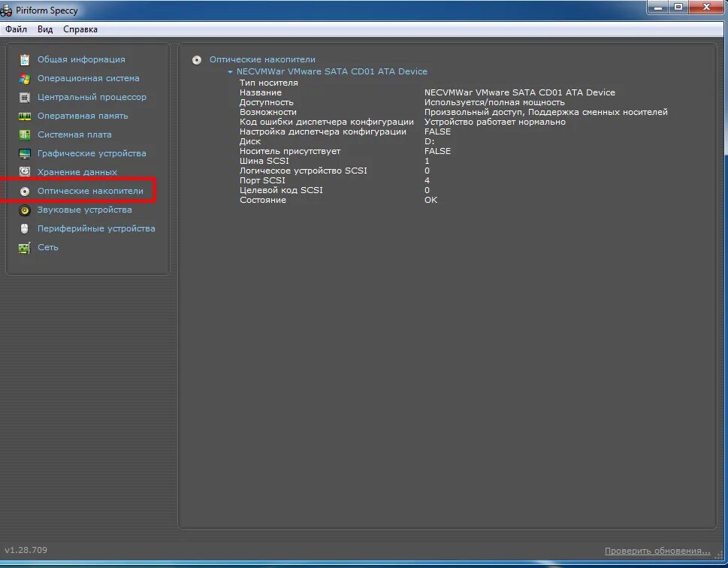
Task: Click the window resize grip corner
Action: [x=719, y=554]
